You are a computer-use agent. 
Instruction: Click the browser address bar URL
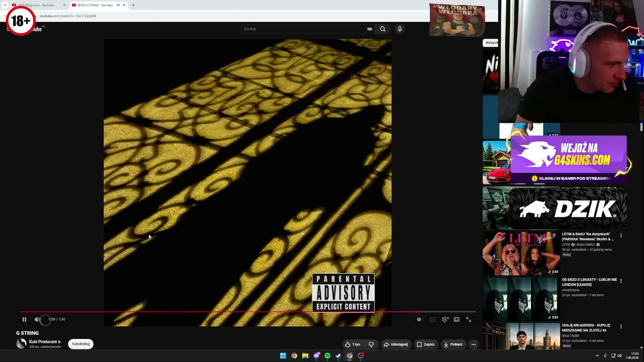tap(68, 16)
